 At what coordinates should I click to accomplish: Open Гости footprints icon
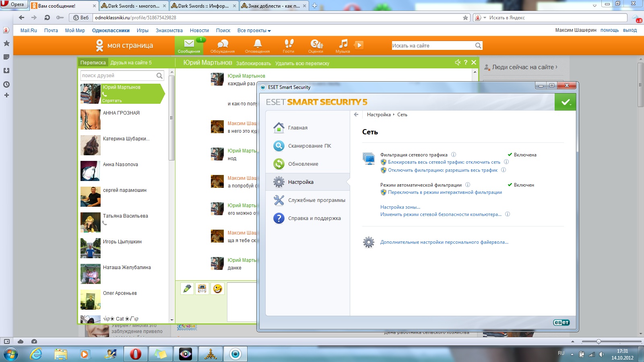pyautogui.click(x=289, y=46)
